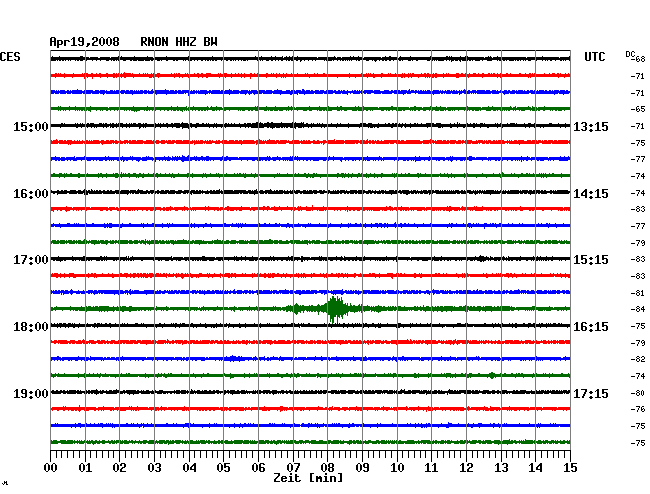Click the 13 minute tick label

(x=501, y=467)
